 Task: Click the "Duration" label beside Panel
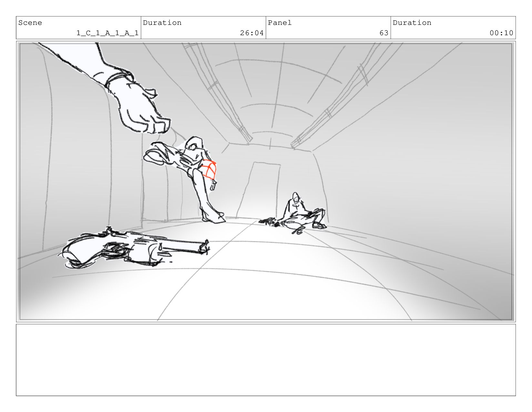[412, 23]
